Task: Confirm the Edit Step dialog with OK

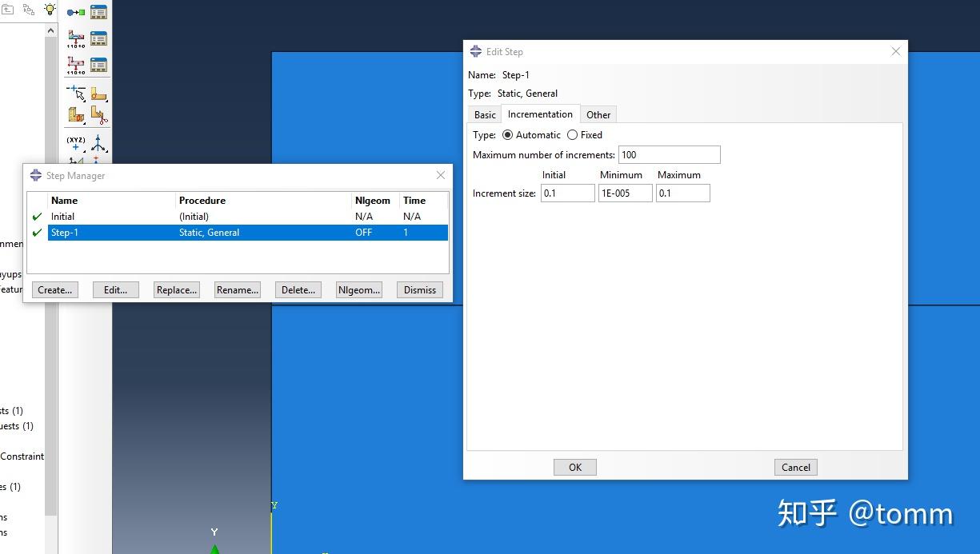Action: 574,467
